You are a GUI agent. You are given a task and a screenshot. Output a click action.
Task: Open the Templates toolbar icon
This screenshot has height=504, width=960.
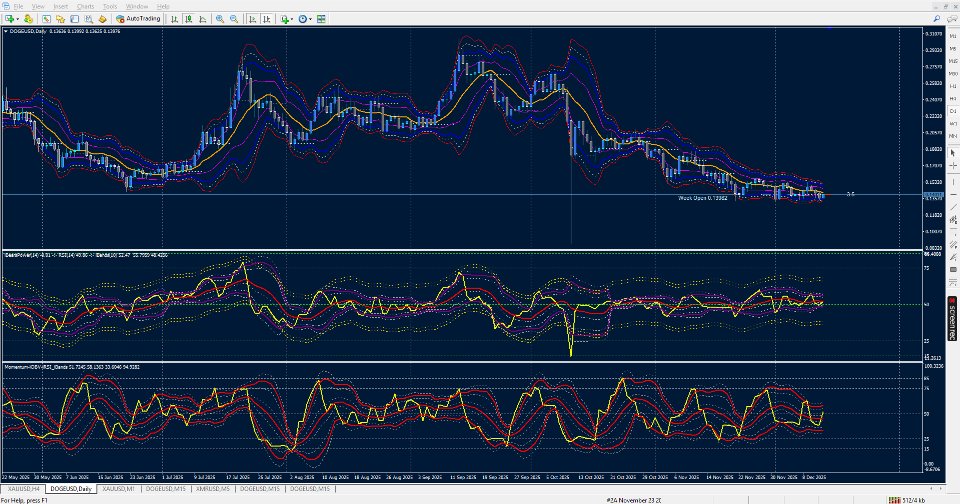[x=321, y=19]
